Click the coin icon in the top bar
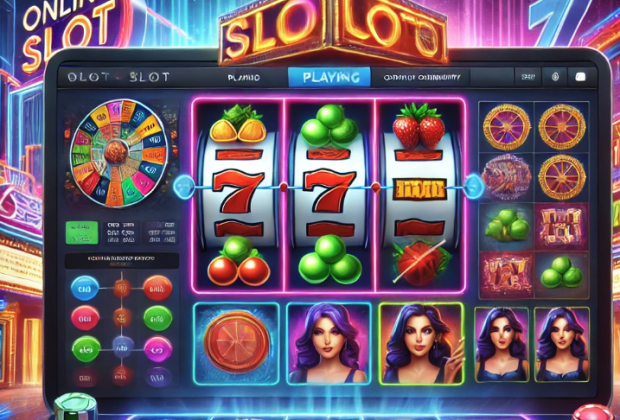 pyautogui.click(x=555, y=77)
